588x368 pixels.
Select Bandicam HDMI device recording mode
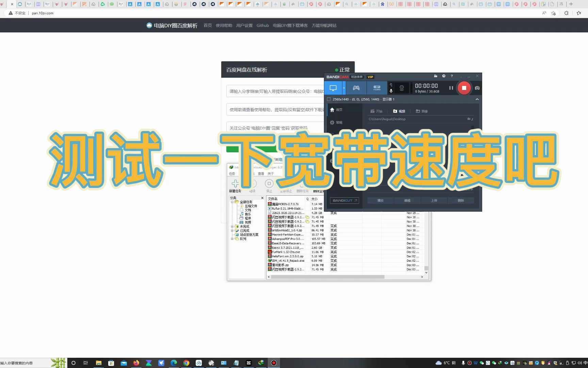377,88
